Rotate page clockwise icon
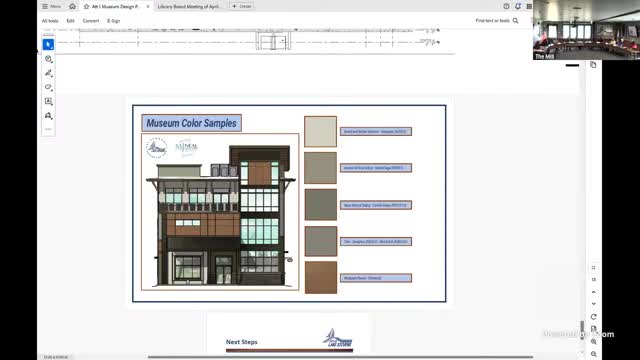 click(x=593, y=317)
